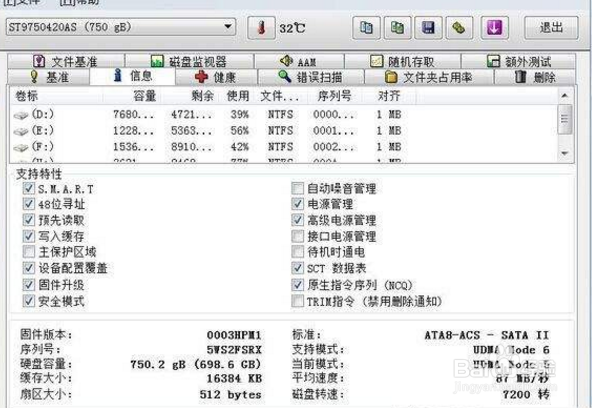Click the serial number 5WS2FSRX
The width and height of the screenshot is (592, 408).
234,350
